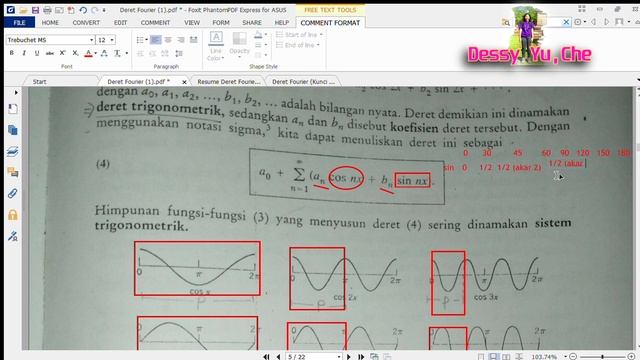This screenshot has width=640, height=360.
Task: Click the page number field 5 / 22
Action: tap(313, 357)
